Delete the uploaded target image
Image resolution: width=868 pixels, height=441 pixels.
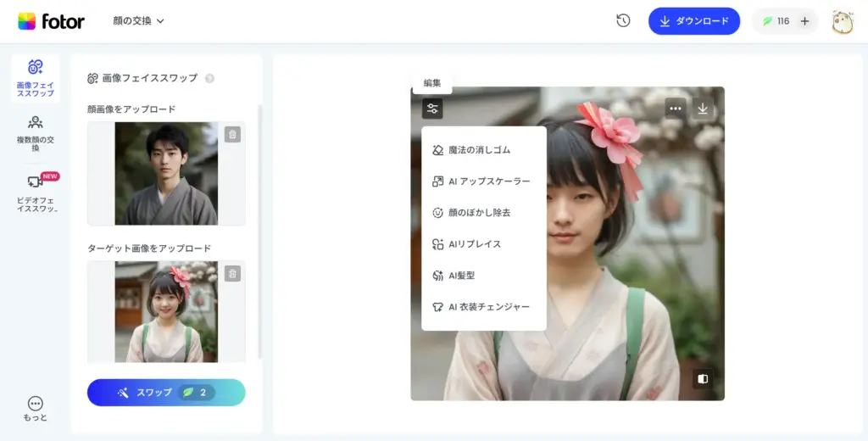click(232, 273)
